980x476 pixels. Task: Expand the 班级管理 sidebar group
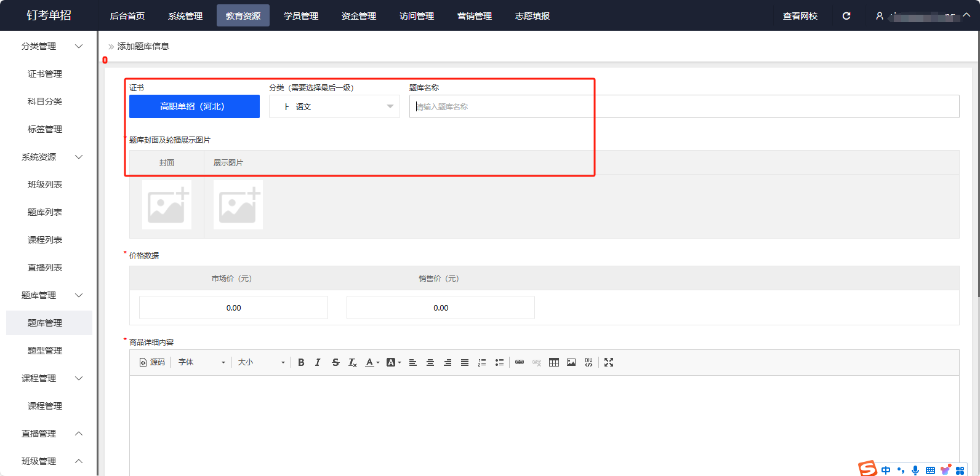point(79,461)
